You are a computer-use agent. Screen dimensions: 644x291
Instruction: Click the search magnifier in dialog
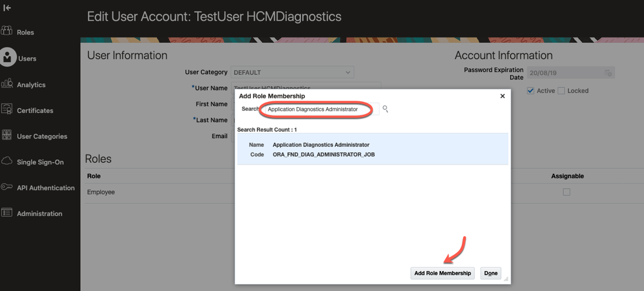tap(385, 109)
